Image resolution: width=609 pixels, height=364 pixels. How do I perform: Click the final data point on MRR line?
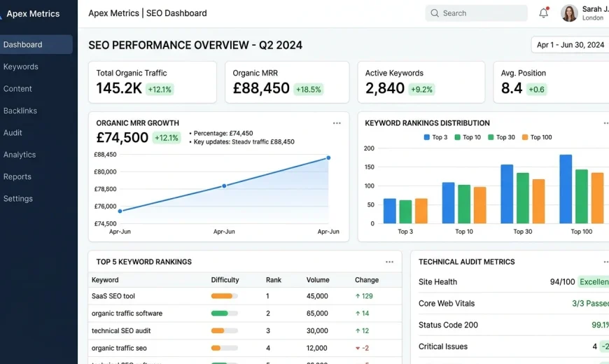[x=328, y=157]
